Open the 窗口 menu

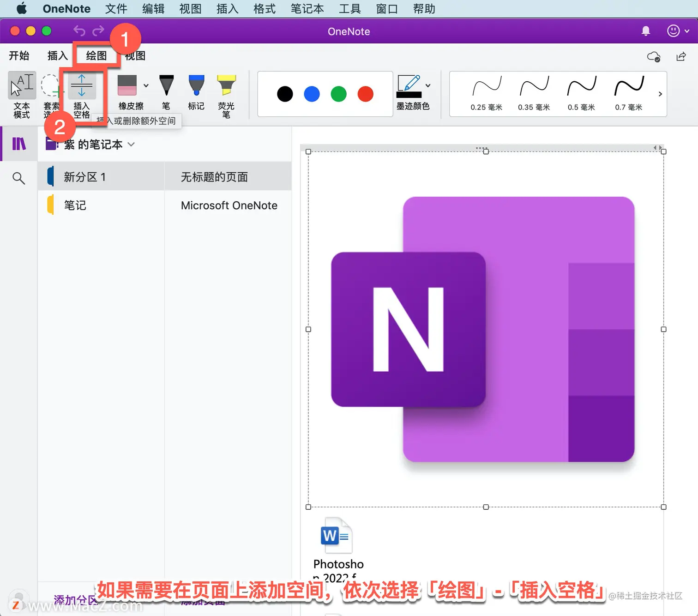(x=387, y=9)
